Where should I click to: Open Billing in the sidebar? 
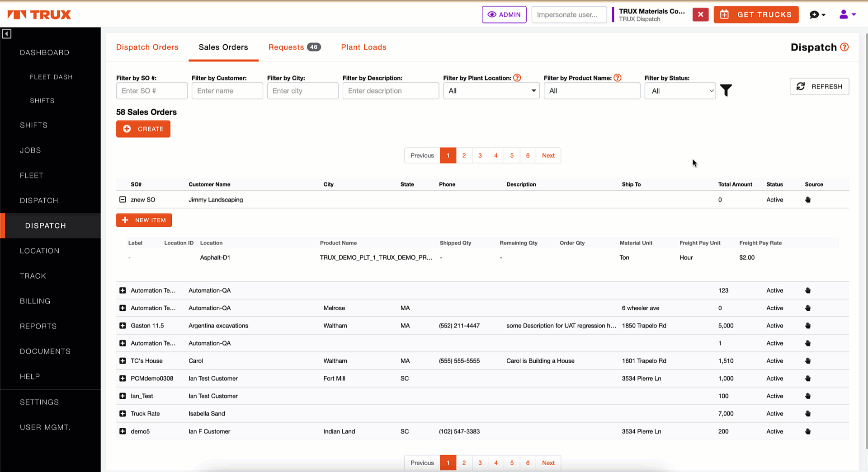click(35, 301)
